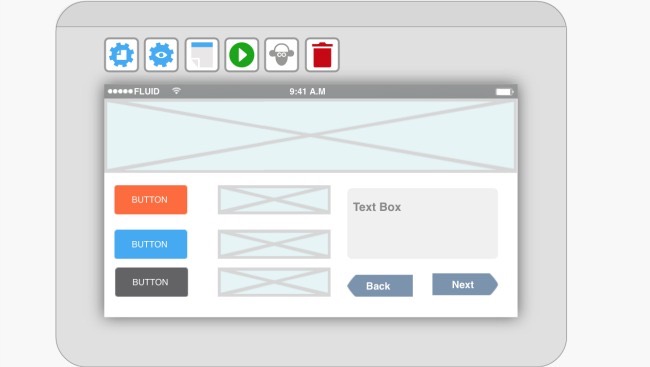Click the FLUID carrier label

coord(147,91)
